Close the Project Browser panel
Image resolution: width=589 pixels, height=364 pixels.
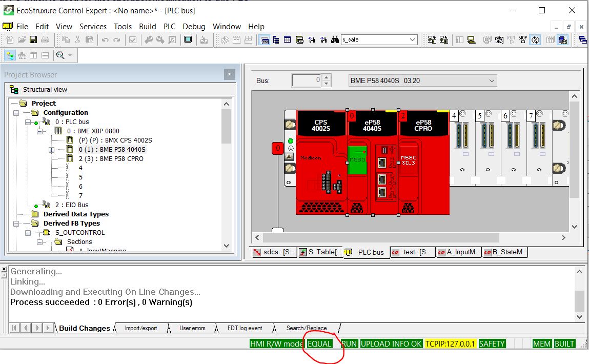tap(229, 74)
